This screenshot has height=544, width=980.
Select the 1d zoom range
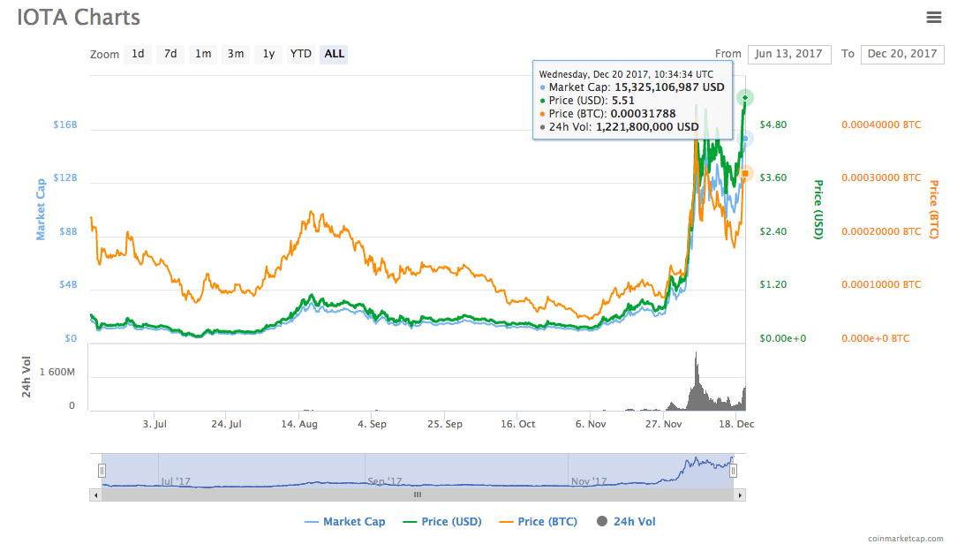coord(138,54)
